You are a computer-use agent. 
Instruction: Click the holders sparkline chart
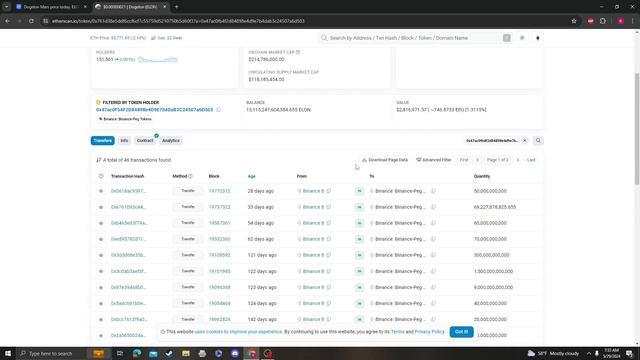coord(158,60)
